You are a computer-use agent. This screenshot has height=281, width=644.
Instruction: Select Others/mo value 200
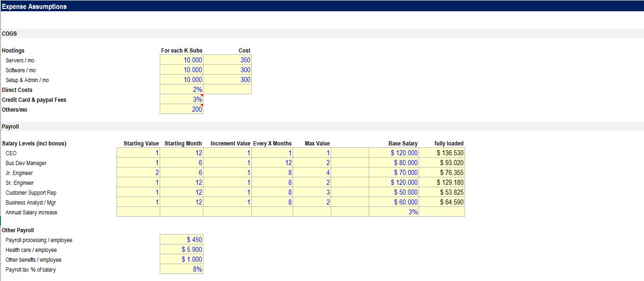point(181,109)
